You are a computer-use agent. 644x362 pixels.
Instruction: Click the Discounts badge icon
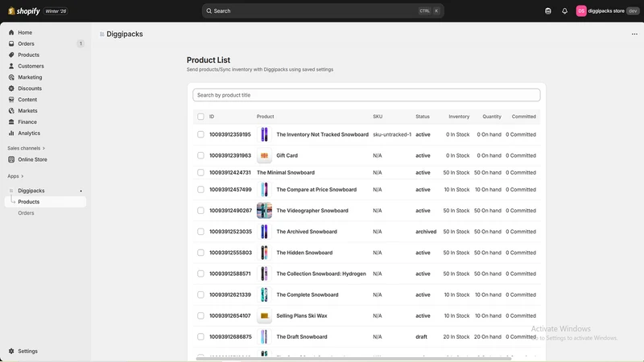(11, 88)
